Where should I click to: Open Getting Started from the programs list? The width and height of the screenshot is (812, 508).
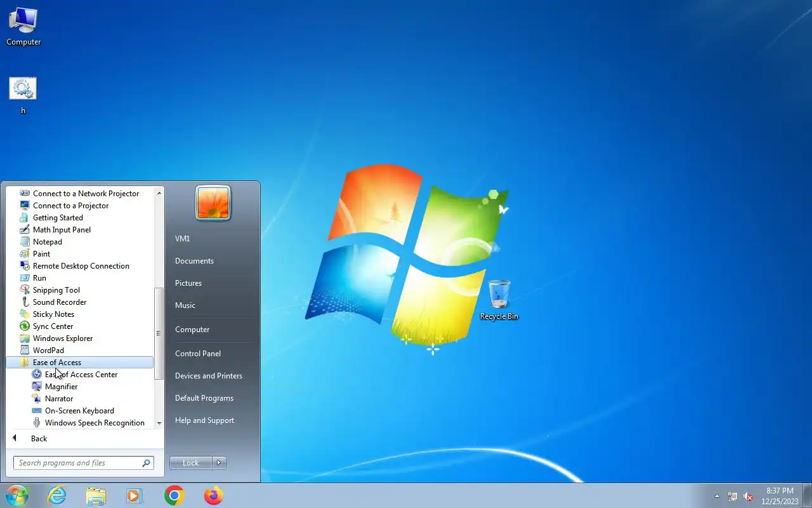pos(80,218)
